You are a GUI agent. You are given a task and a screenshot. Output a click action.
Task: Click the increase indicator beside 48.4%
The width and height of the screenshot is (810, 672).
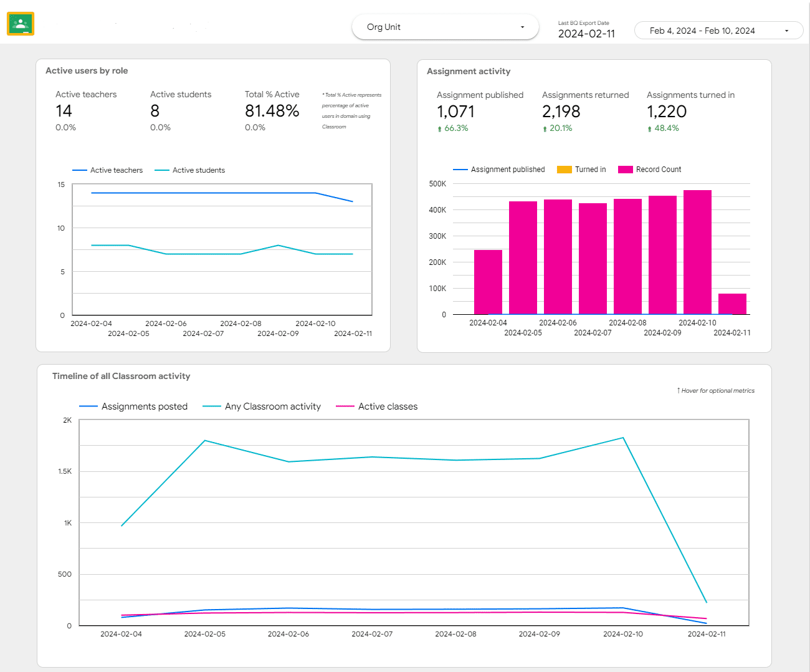coord(650,128)
